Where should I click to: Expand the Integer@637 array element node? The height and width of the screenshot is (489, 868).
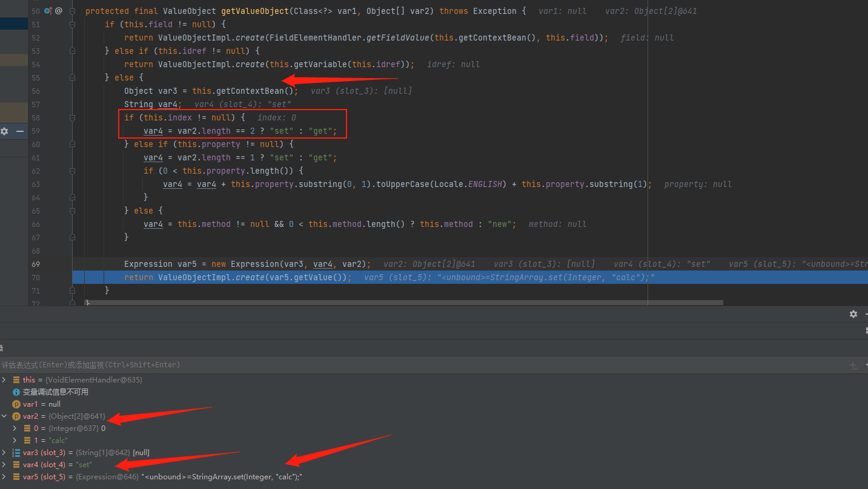click(x=15, y=428)
